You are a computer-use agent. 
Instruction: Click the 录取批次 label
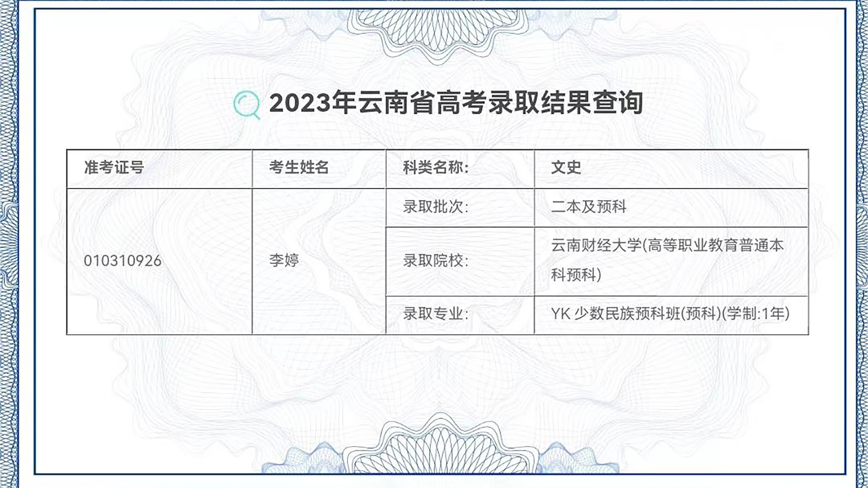click(x=436, y=207)
